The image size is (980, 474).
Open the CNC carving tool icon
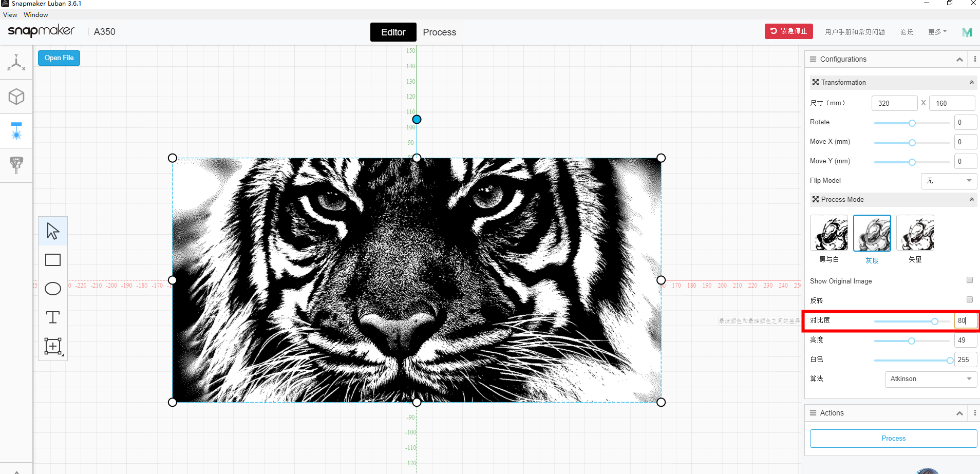(x=16, y=165)
